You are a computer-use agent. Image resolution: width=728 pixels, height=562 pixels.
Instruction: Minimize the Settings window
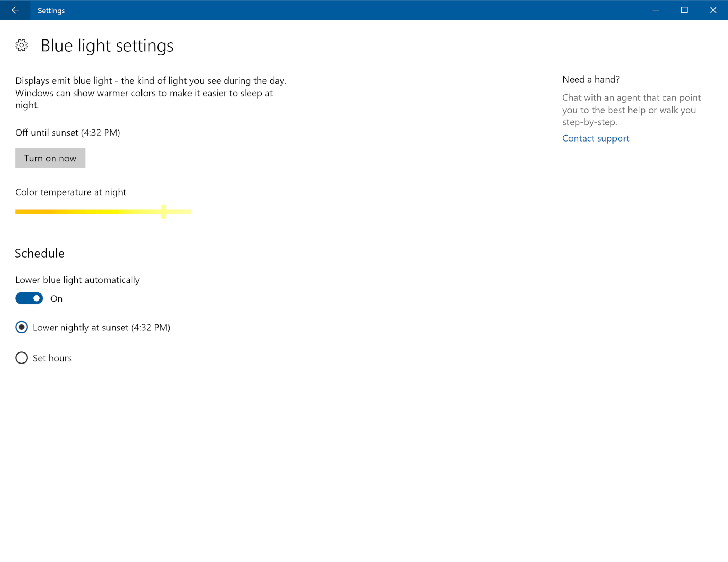click(655, 10)
